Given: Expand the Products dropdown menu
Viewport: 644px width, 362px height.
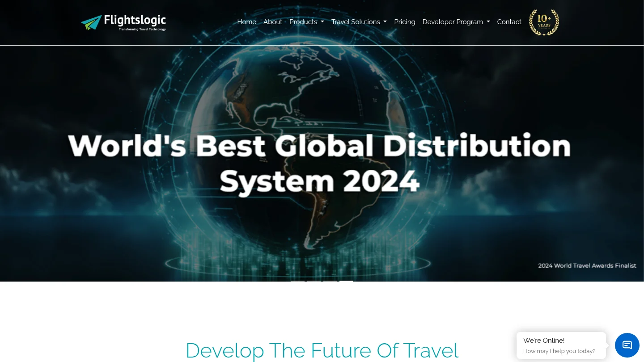Looking at the screenshot, I should pyautogui.click(x=307, y=22).
